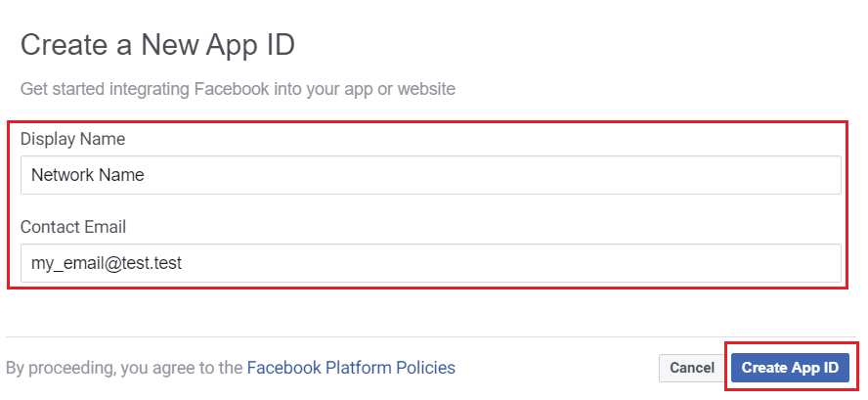Click the horizontal divider above the footer
The width and height of the screenshot is (868, 400).
(x=430, y=336)
